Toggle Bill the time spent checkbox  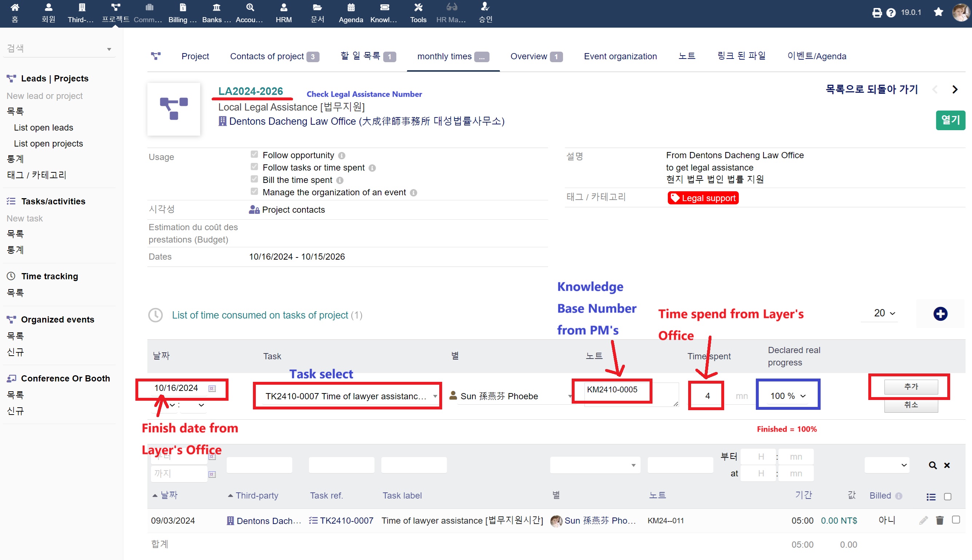[x=254, y=179]
